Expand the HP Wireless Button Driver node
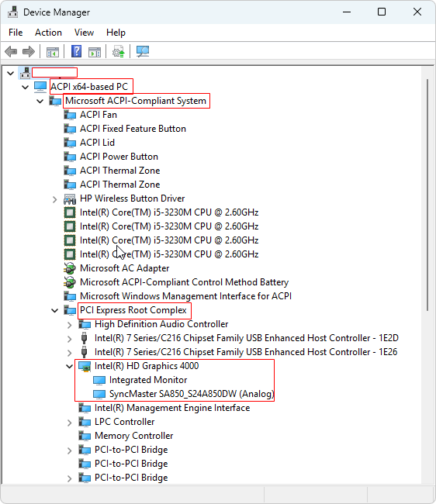The height and width of the screenshot is (504, 436). point(55,199)
